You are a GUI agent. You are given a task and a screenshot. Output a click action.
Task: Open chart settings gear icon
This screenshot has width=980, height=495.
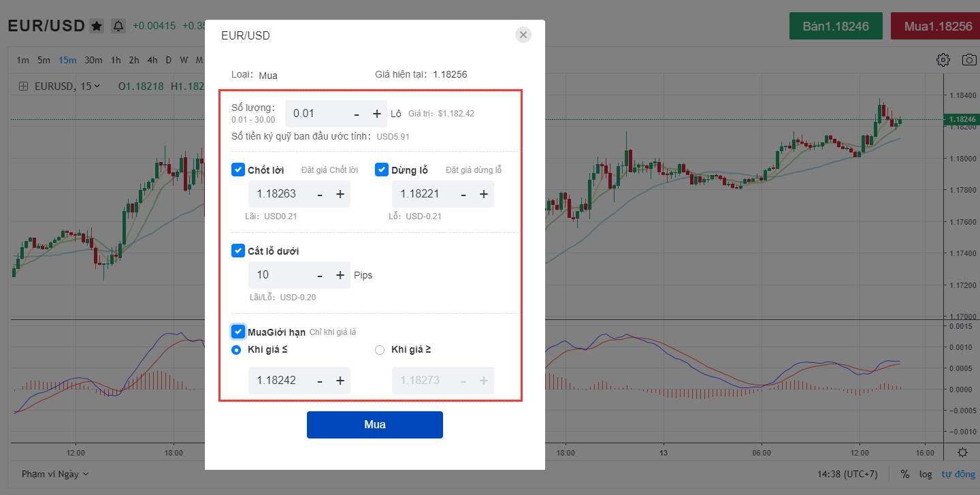coord(943,60)
